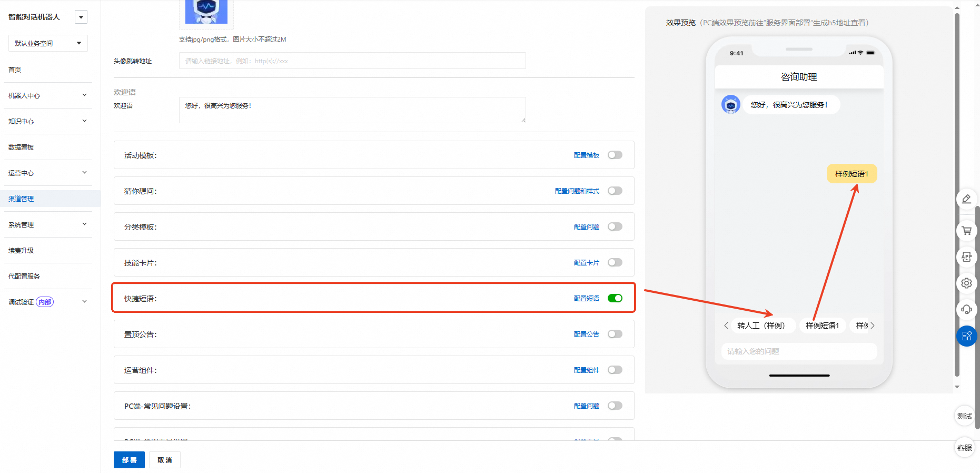Click 配置卡片 link
980x473 pixels.
[587, 262]
